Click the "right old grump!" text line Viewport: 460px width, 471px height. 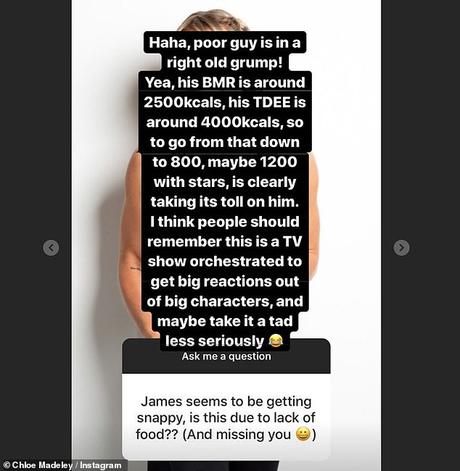coord(225,63)
